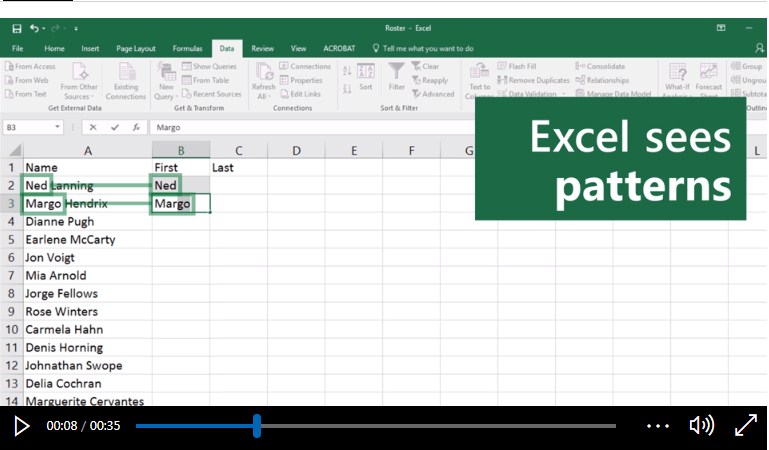The width and height of the screenshot is (769, 450).
Task: Click Ribbon Display Options icon in title bar
Action: pos(721,28)
